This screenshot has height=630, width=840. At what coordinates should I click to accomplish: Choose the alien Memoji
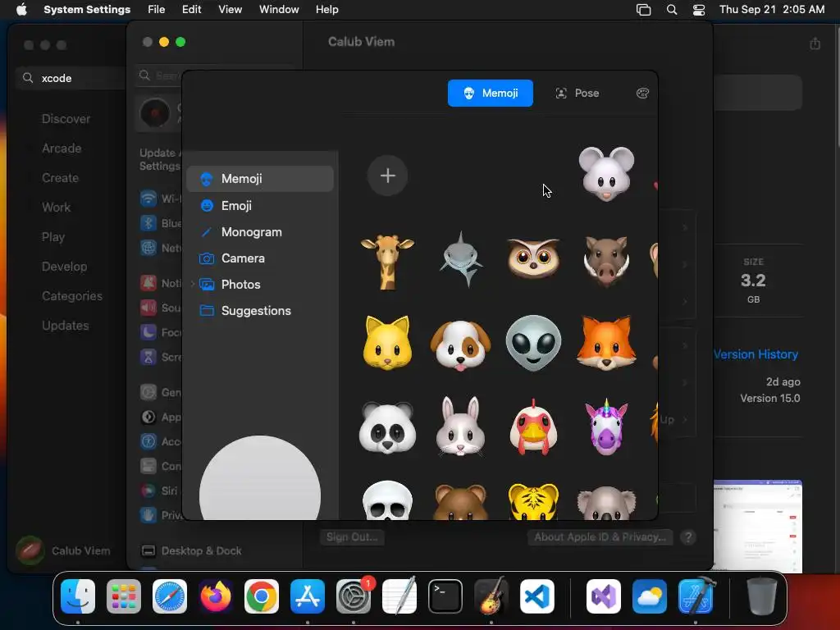click(533, 343)
